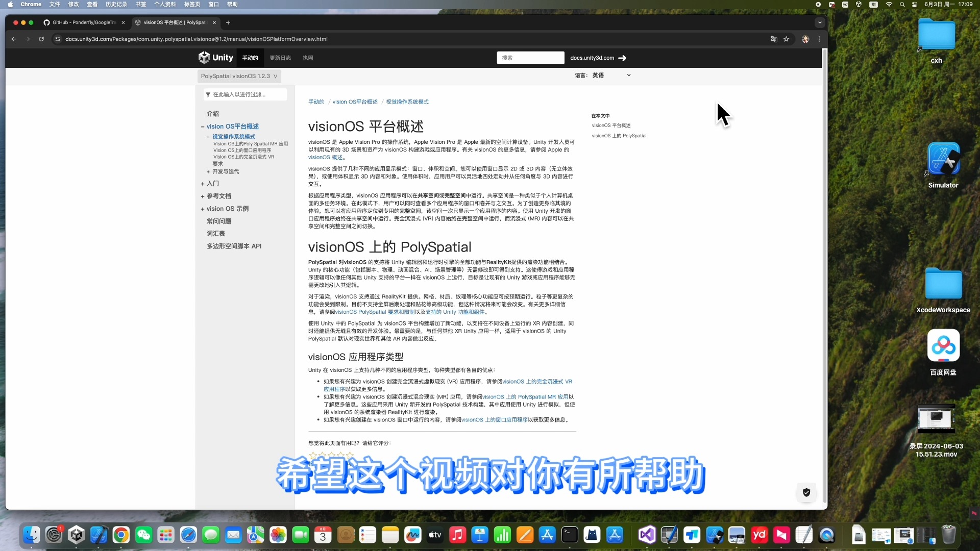Open 词汇表 in the sidebar
This screenshot has width=980, height=551.
[x=216, y=234]
